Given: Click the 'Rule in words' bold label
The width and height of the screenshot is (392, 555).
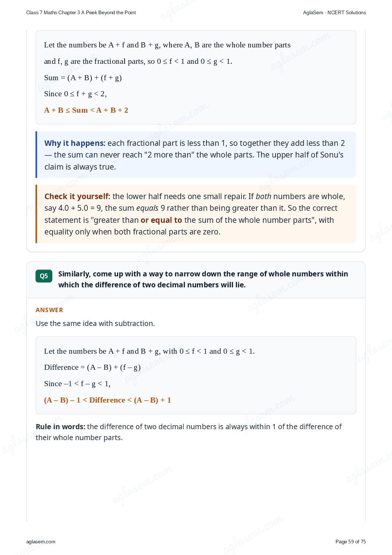Looking at the screenshot, I should (60, 427).
